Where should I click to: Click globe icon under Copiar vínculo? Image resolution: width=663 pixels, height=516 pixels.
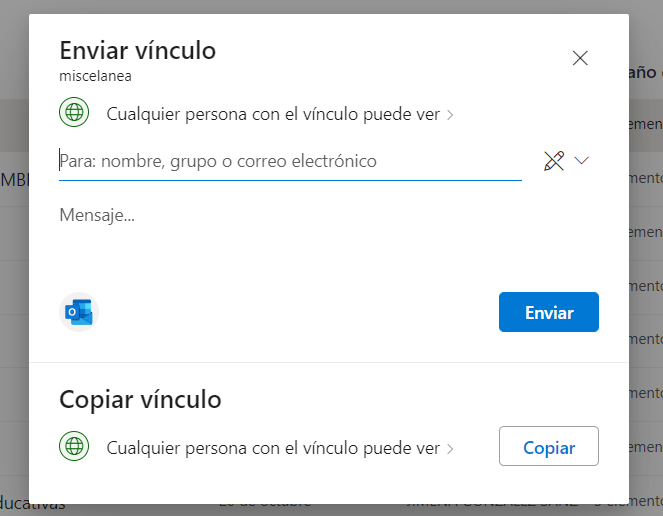point(74,446)
